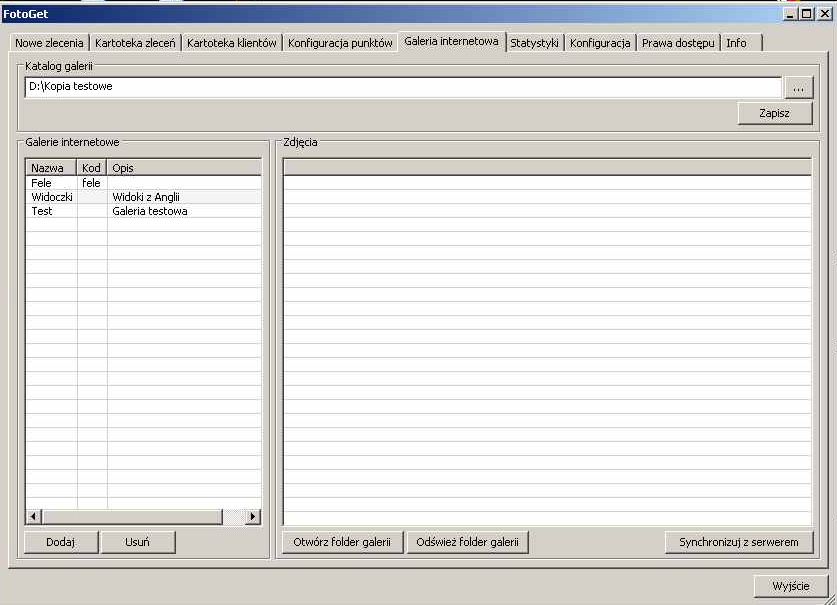Click Otwórz folder galerii button
Viewport: 837px width, 605px height.
click(342, 542)
